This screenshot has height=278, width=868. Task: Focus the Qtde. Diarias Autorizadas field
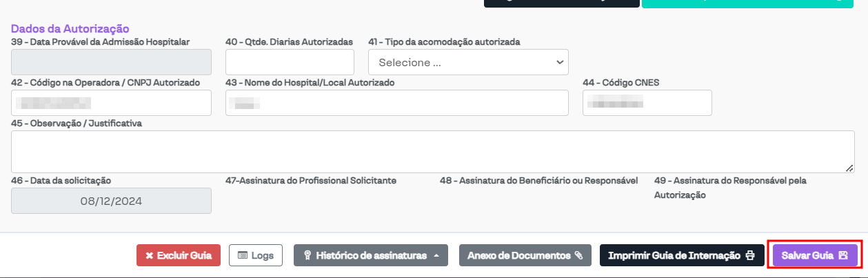pos(290,62)
